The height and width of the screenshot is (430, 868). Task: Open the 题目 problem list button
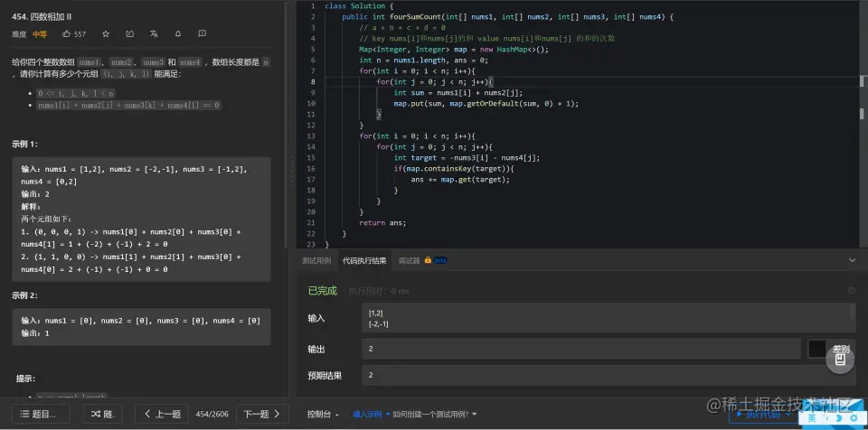[x=41, y=414]
